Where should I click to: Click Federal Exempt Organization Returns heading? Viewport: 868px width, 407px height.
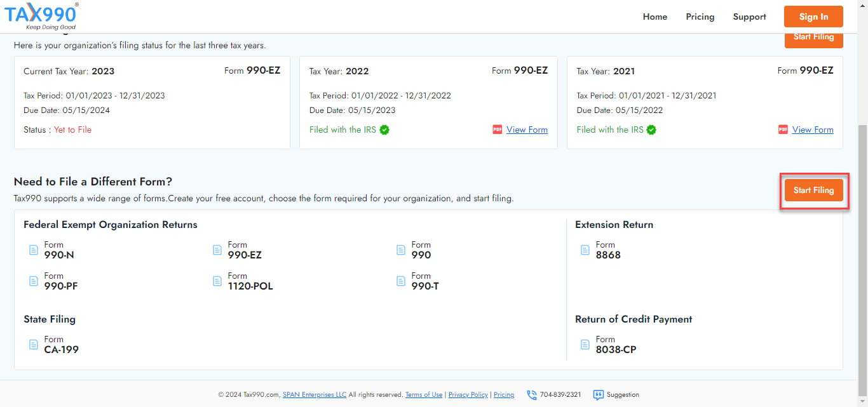pyautogui.click(x=111, y=225)
